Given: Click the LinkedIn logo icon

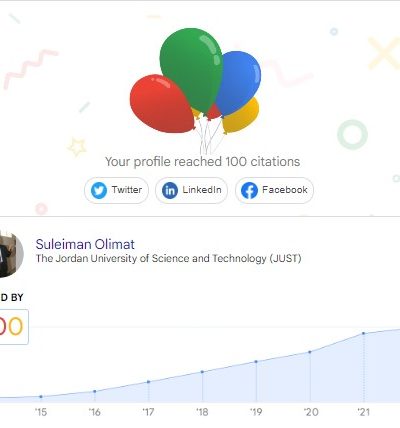Looking at the screenshot, I should tap(170, 190).
